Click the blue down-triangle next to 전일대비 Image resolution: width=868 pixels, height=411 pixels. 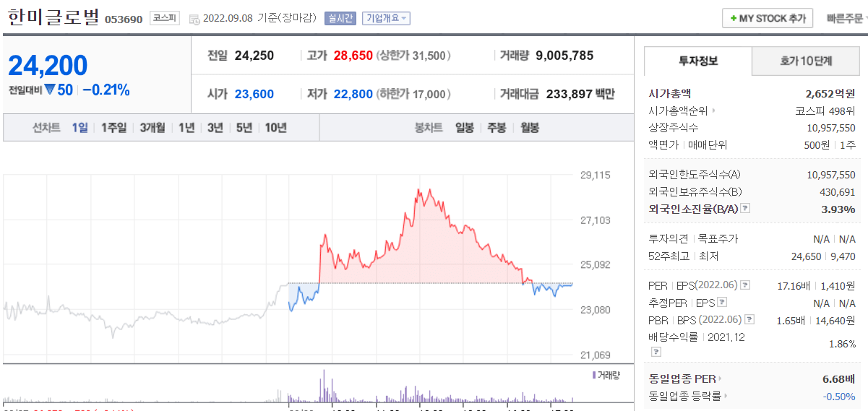pyautogui.click(x=50, y=90)
